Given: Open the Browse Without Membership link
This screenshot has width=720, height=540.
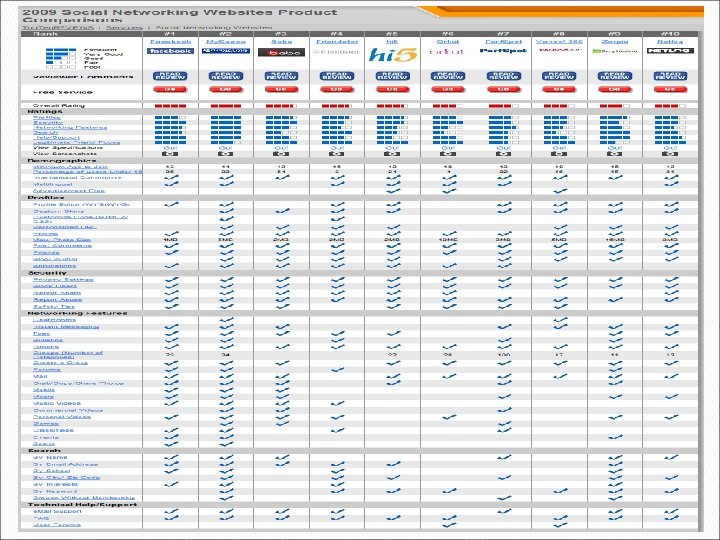Looking at the screenshot, I should pyautogui.click(x=84, y=498).
